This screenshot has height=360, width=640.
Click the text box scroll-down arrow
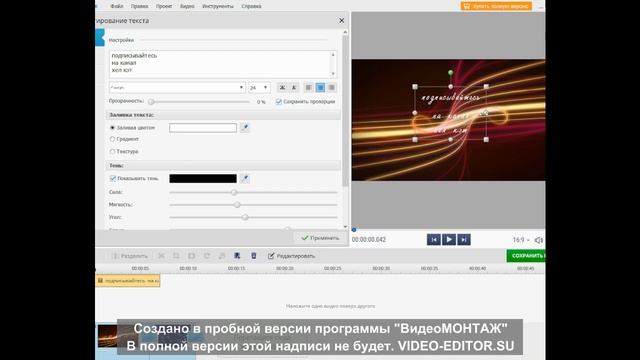[x=333, y=74]
